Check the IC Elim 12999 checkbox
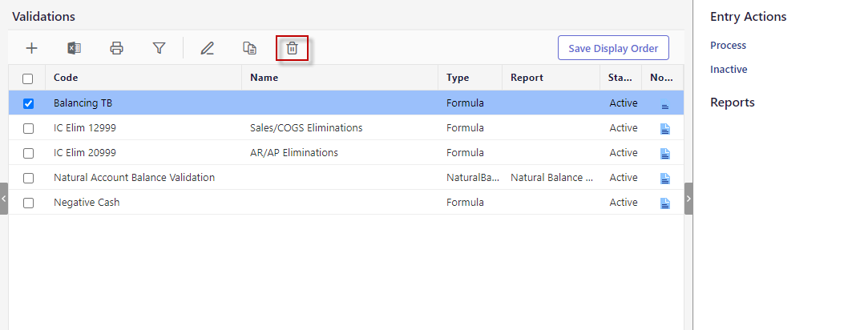The width and height of the screenshot is (868, 330). [28, 128]
